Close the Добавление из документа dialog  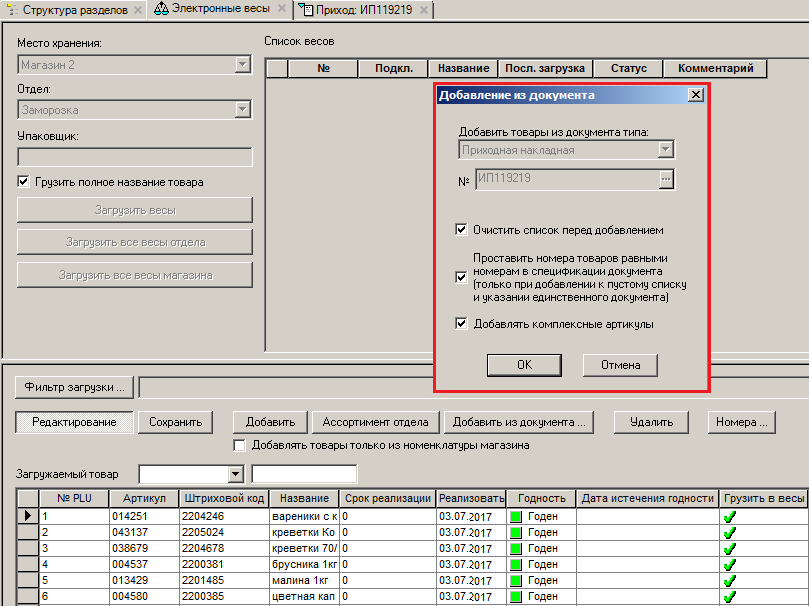pyautogui.click(x=695, y=94)
